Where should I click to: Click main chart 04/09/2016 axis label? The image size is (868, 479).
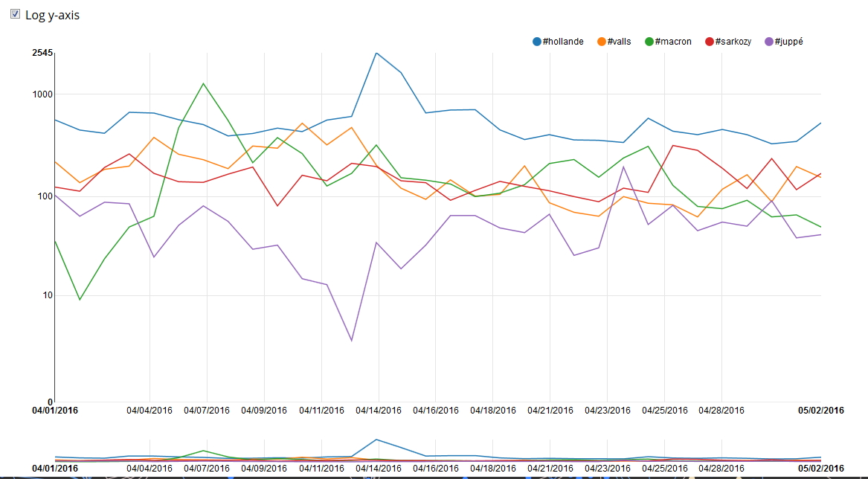tap(264, 411)
